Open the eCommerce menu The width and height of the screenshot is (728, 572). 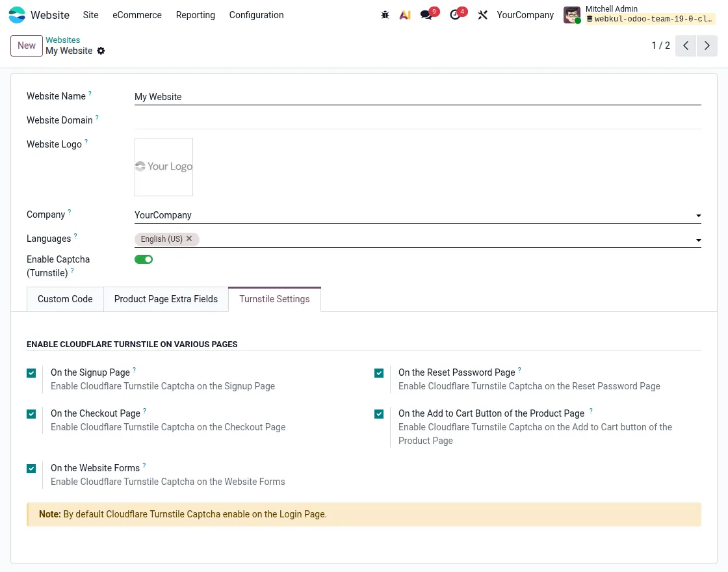pyautogui.click(x=136, y=15)
